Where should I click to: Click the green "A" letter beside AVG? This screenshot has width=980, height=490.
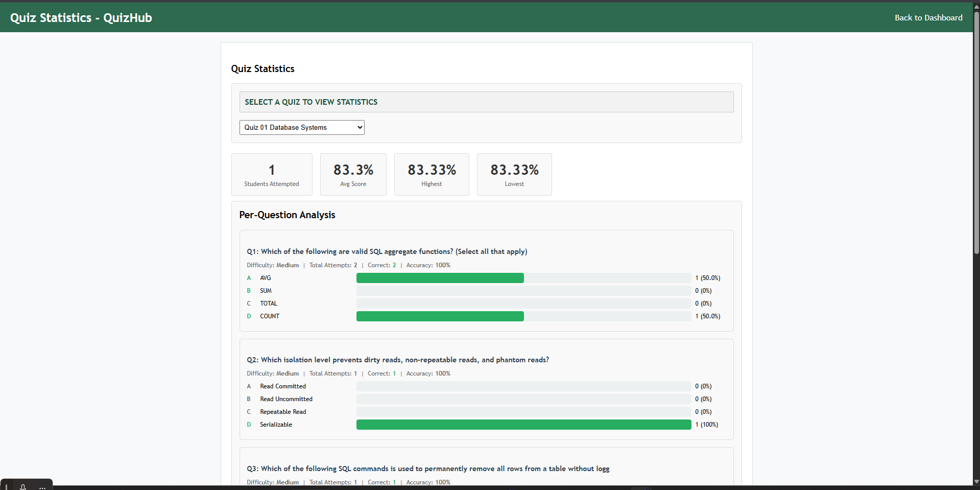pos(249,278)
